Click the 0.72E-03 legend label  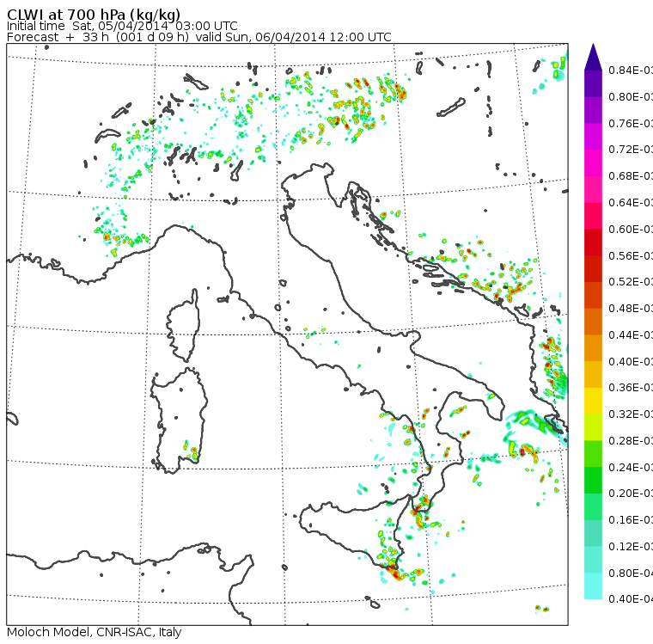(x=631, y=150)
